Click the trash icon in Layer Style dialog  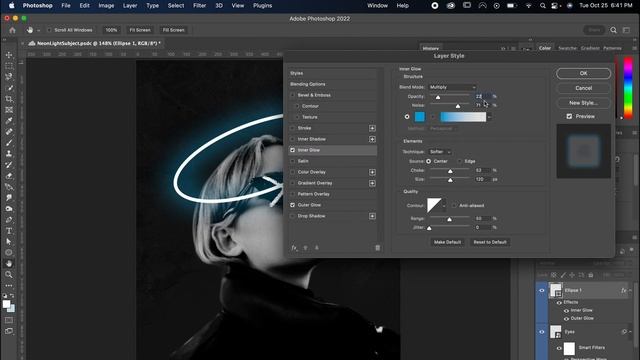pos(378,248)
